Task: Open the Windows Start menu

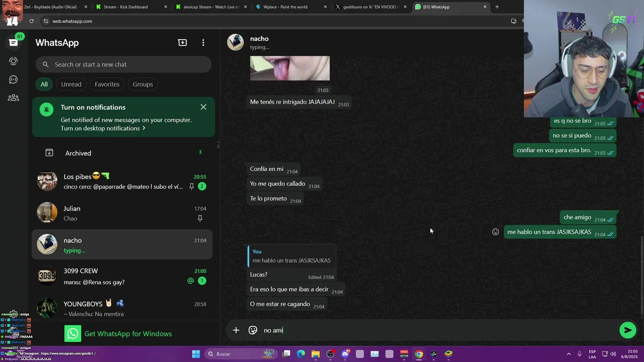Action: coord(196,354)
